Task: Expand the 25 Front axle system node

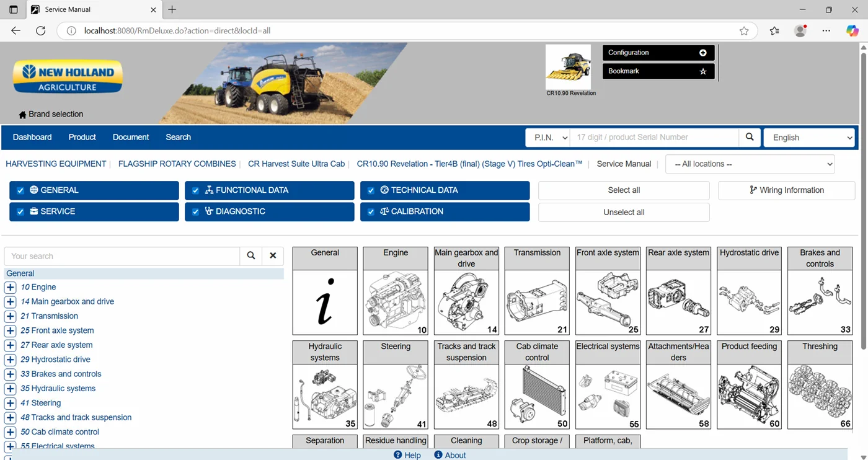Action: pos(10,330)
